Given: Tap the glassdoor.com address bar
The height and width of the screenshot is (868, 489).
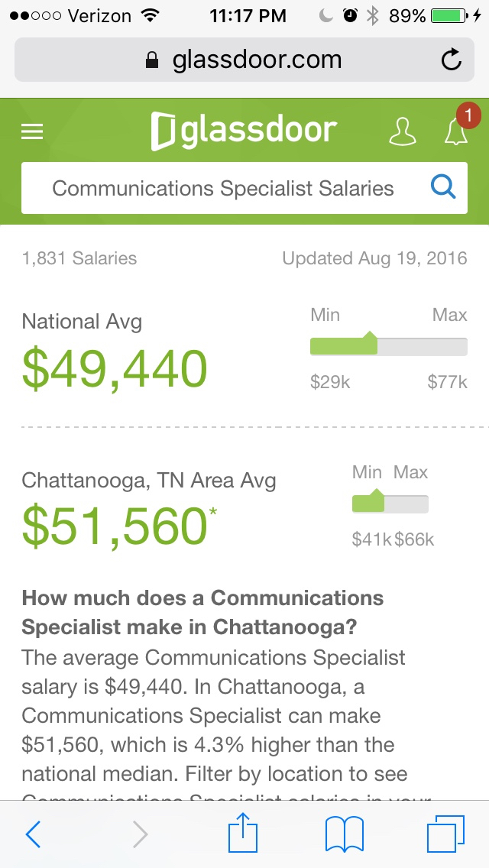Looking at the screenshot, I should pos(244,60).
